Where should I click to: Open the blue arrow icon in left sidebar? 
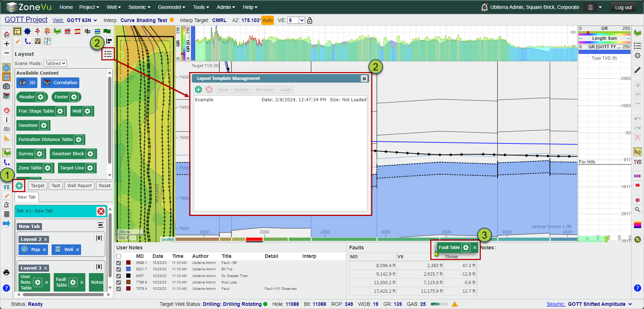pos(6,223)
